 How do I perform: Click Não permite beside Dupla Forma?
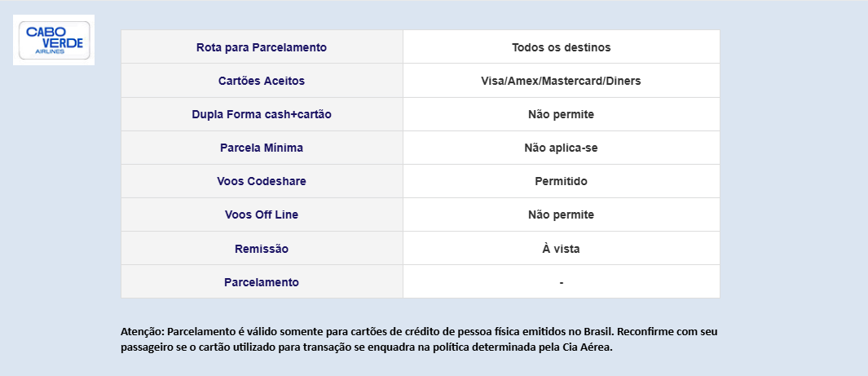(x=562, y=115)
